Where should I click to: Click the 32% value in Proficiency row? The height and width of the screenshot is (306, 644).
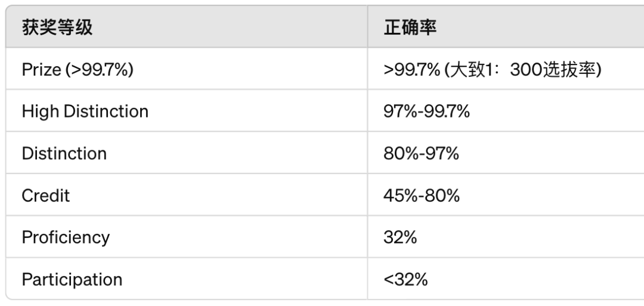pyautogui.click(x=400, y=237)
